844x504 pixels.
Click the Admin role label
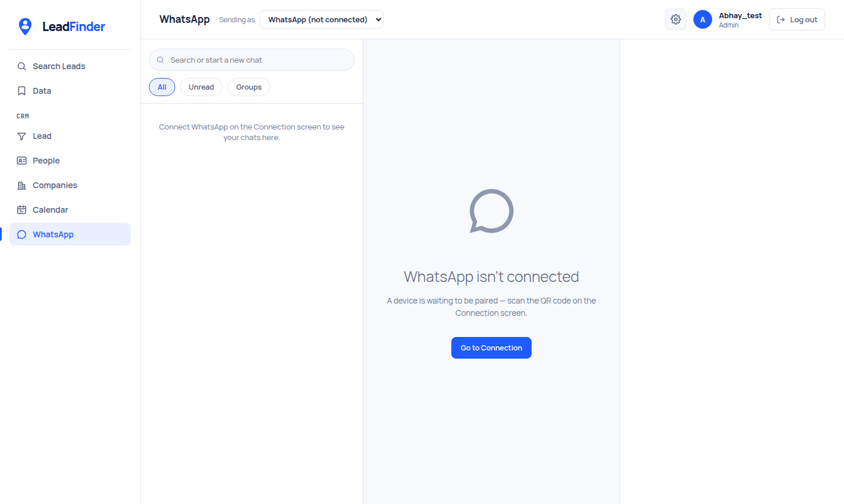tap(729, 25)
